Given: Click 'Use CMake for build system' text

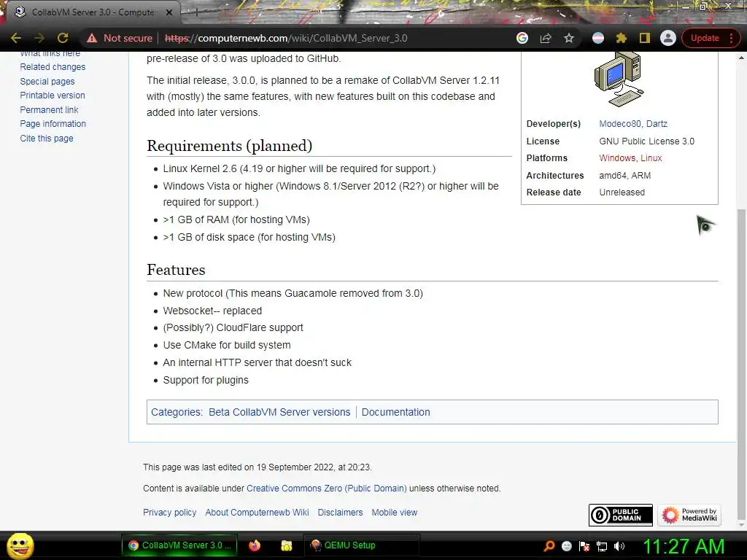Looking at the screenshot, I should click(x=227, y=345).
